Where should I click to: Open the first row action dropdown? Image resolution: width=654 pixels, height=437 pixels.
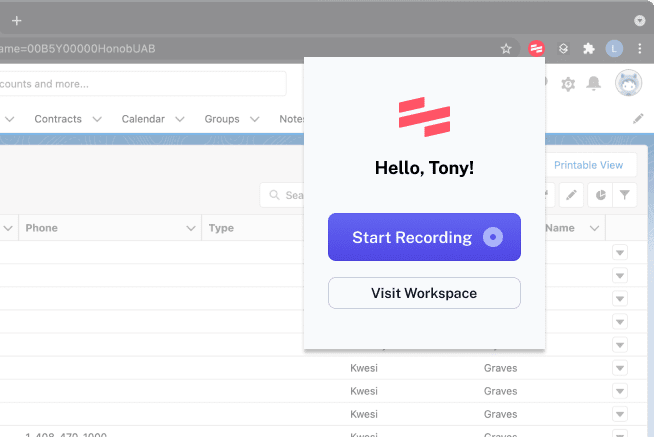pyautogui.click(x=619, y=252)
